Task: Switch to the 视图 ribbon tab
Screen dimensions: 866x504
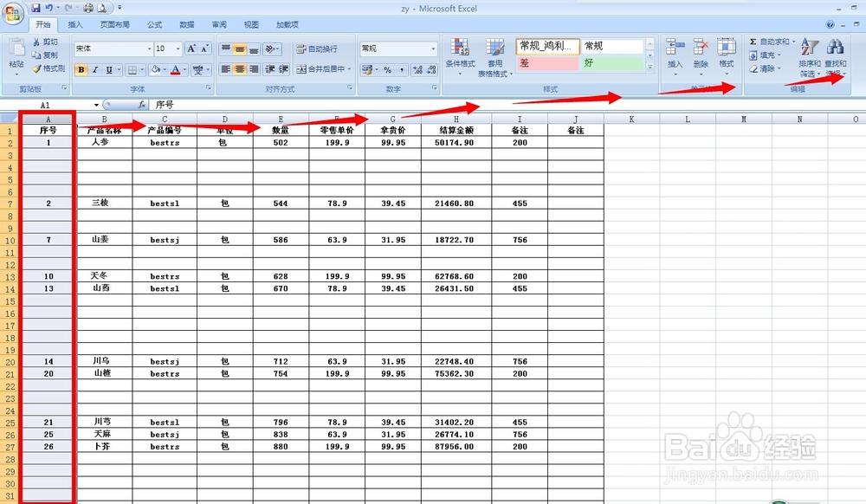Action: pyautogui.click(x=251, y=25)
